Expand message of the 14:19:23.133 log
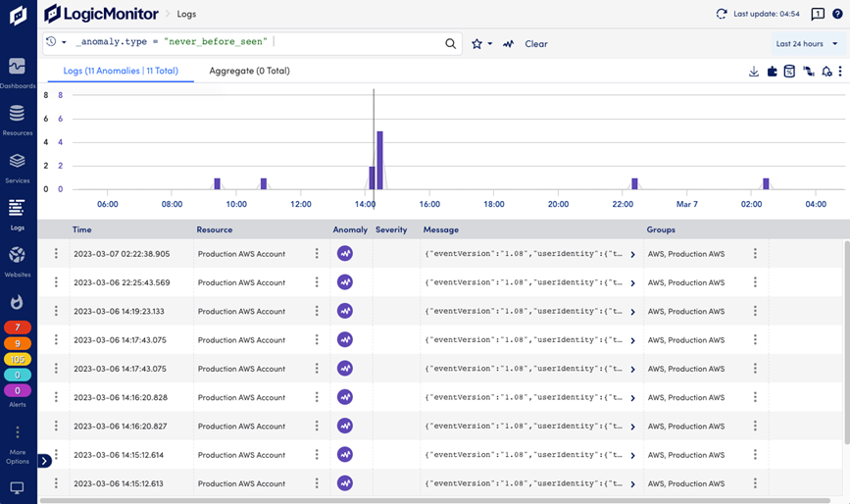 click(x=632, y=312)
